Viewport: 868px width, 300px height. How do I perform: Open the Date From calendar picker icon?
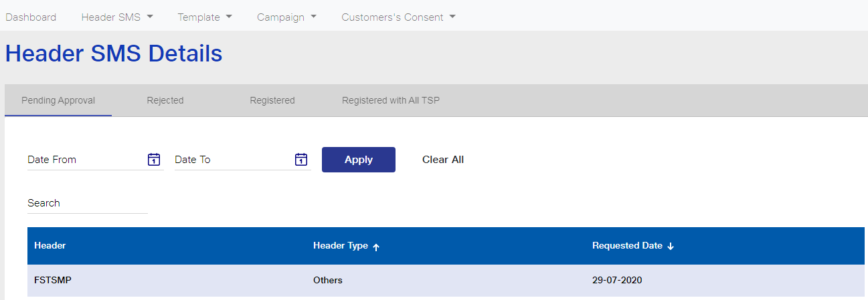pyautogui.click(x=154, y=159)
